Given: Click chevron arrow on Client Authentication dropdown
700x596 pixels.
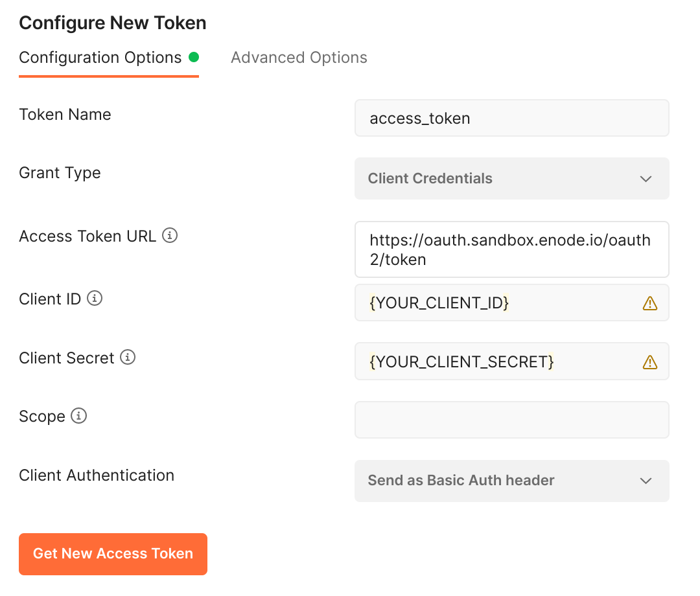Looking at the screenshot, I should [x=646, y=481].
